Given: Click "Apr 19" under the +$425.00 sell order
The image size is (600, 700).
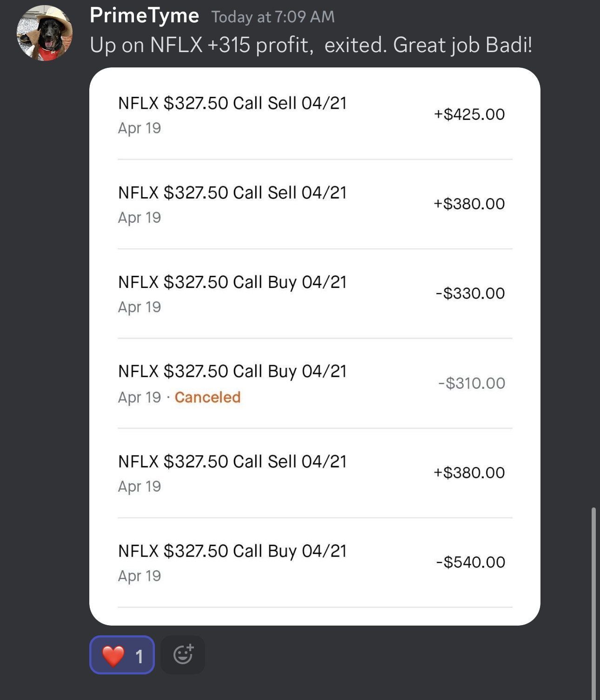Looking at the screenshot, I should click(x=139, y=128).
